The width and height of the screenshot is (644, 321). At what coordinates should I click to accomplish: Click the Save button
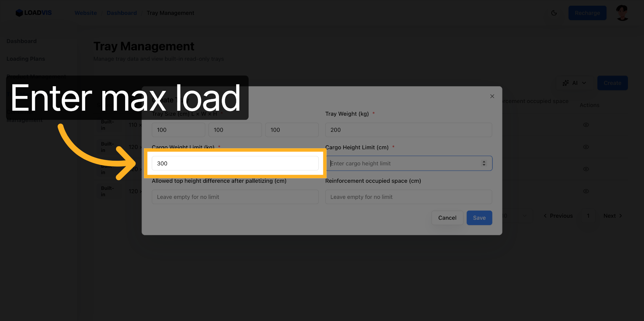pyautogui.click(x=479, y=218)
